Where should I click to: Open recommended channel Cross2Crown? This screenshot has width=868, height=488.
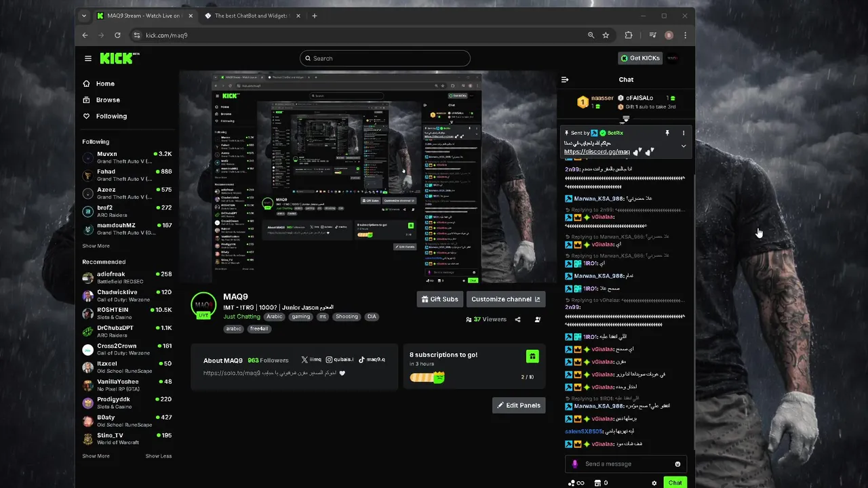[x=127, y=349]
